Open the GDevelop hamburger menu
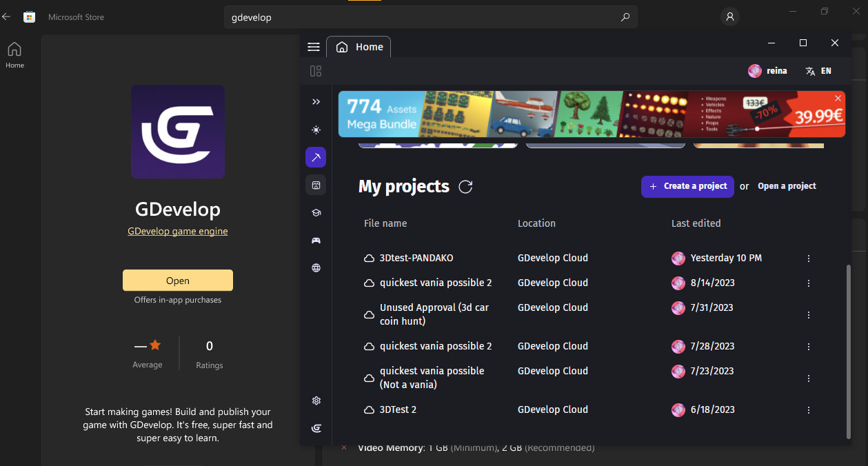Screen dimensions: 868x466 (314, 47)
